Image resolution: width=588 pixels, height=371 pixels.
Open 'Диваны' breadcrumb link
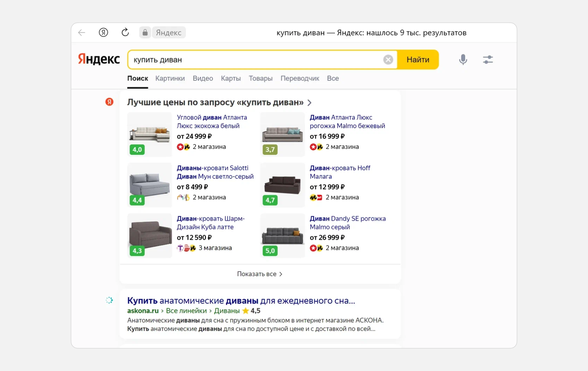(x=227, y=311)
